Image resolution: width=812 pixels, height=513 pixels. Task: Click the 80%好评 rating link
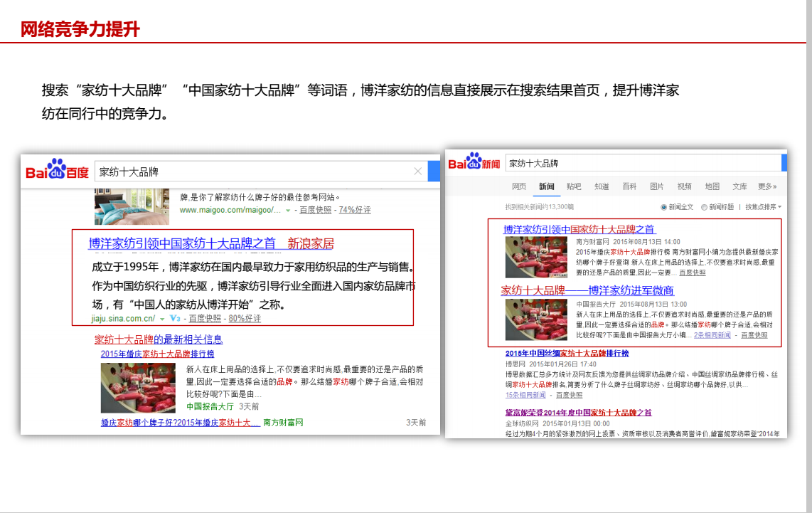[245, 319]
